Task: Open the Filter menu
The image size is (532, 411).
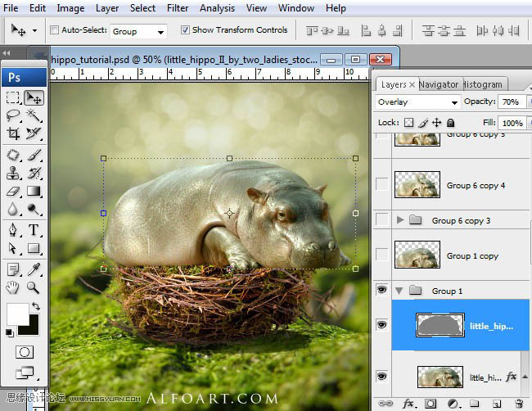Action: 178,8
